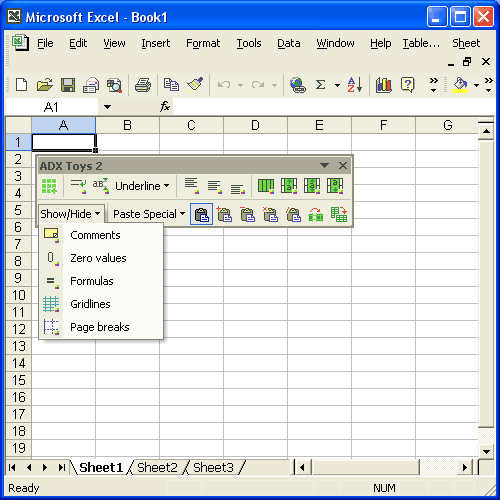
Task: Open the Data menu
Action: pyautogui.click(x=289, y=43)
